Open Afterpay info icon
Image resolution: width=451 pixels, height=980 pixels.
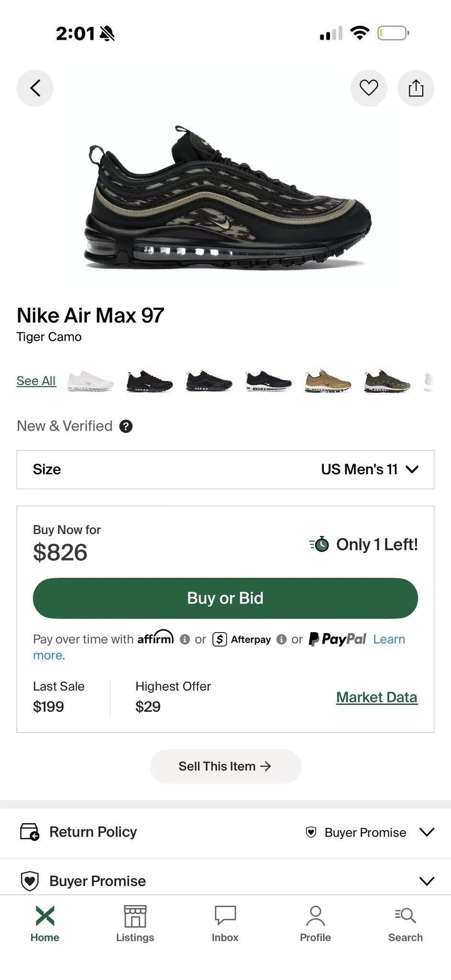tap(282, 639)
